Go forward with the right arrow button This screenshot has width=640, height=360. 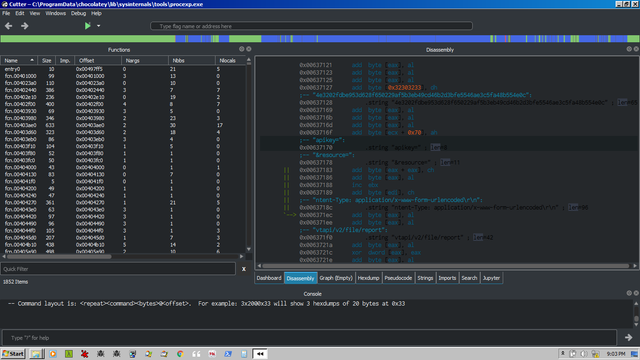pos(24,26)
